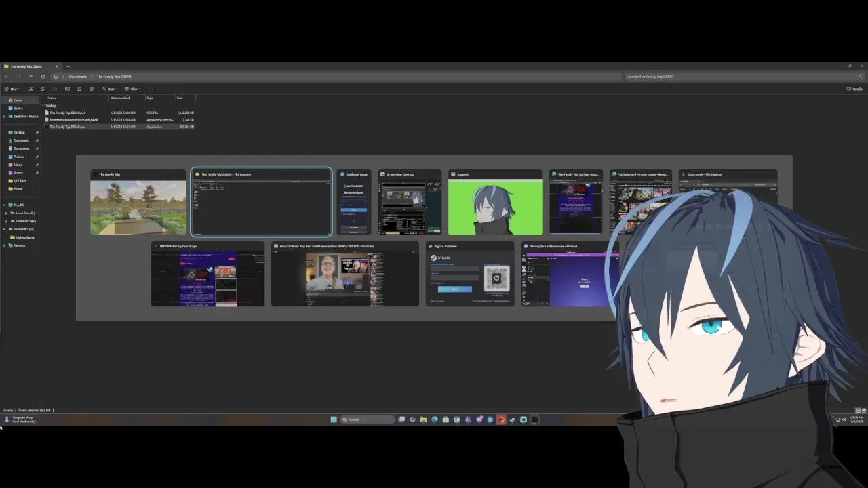Click the Rename icon in toolbar
The width and height of the screenshot is (868, 488).
coord(67,89)
